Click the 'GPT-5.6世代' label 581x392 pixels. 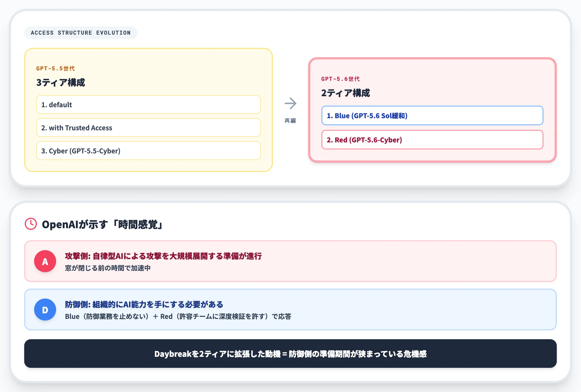[x=341, y=79]
